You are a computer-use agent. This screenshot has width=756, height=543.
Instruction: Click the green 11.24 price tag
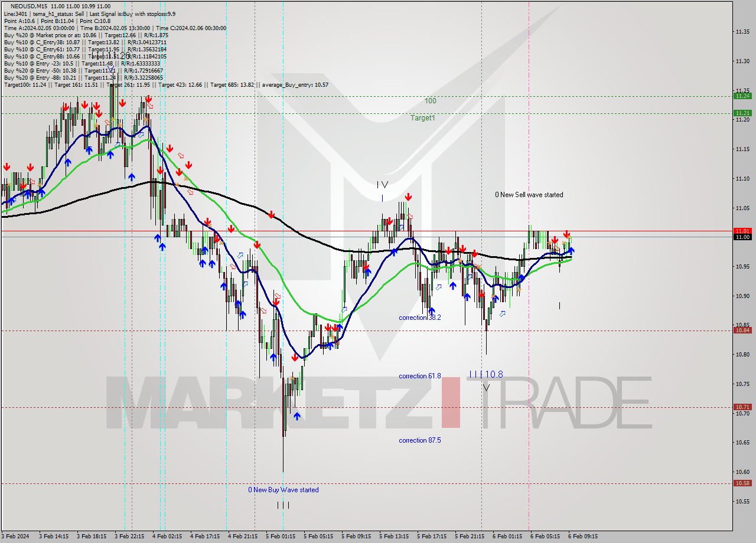pyautogui.click(x=742, y=96)
